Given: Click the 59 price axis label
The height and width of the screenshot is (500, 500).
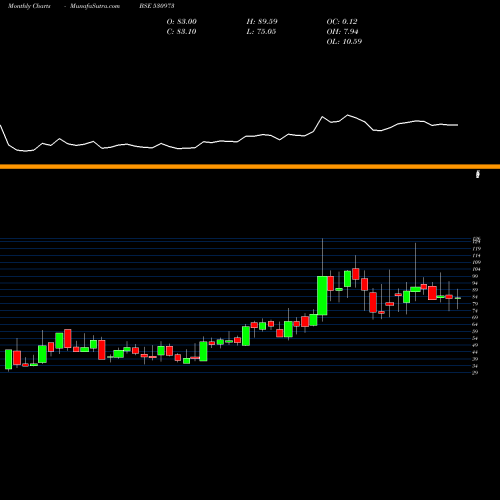Looking at the screenshot, I should (475, 331).
